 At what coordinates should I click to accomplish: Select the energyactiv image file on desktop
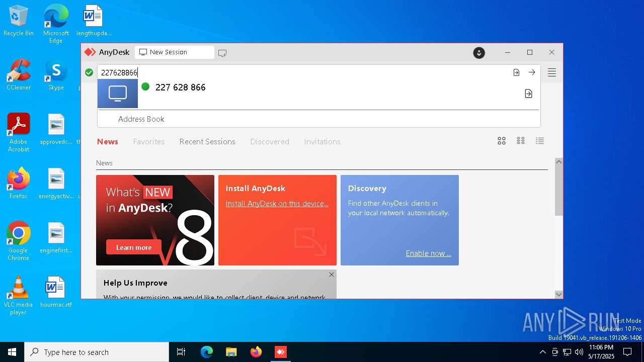[x=56, y=184]
